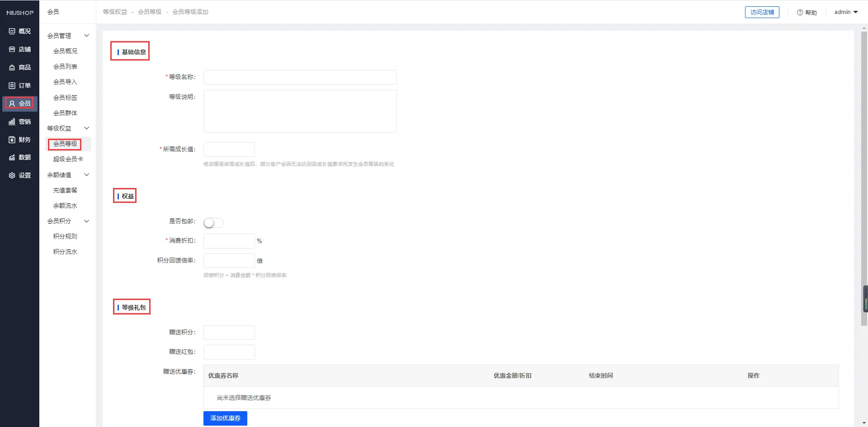Collapse the 余额储值 menu chevron

click(x=87, y=175)
